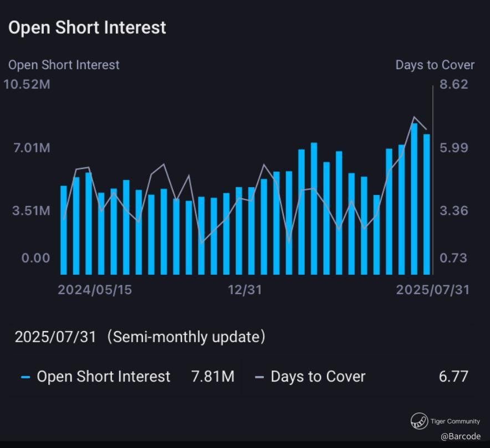Select the first bar on the left
This screenshot has height=448, width=490.
click(x=64, y=230)
